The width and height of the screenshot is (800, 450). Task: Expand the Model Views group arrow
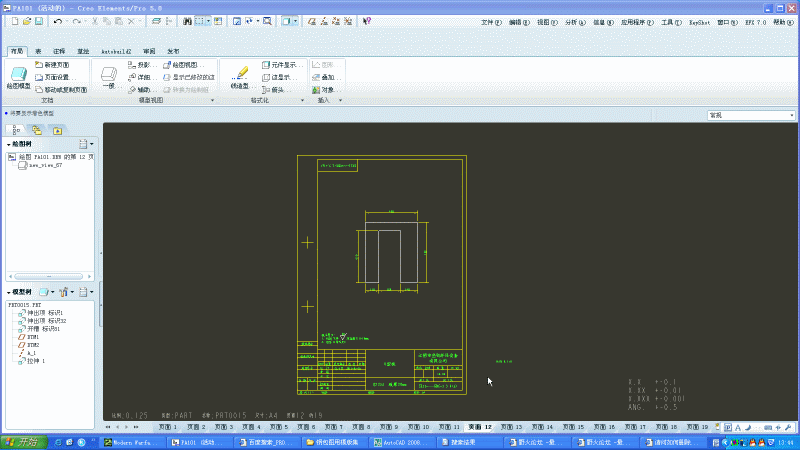(212, 101)
